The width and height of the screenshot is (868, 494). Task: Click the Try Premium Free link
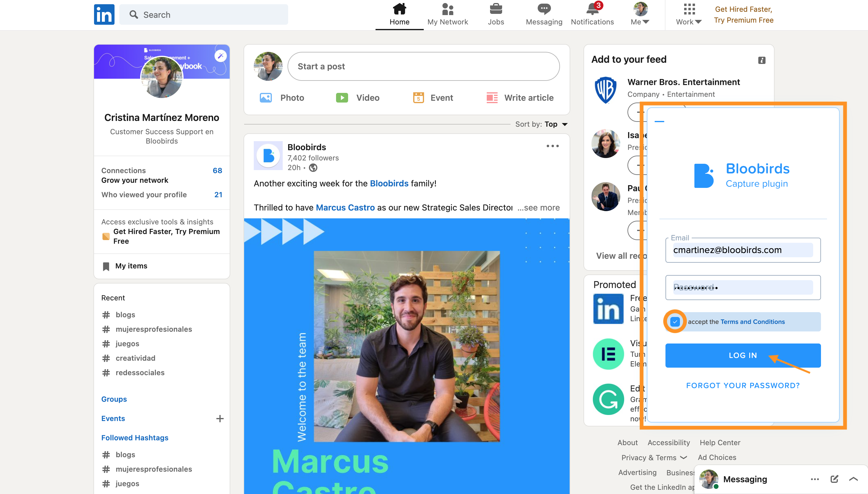[744, 14]
